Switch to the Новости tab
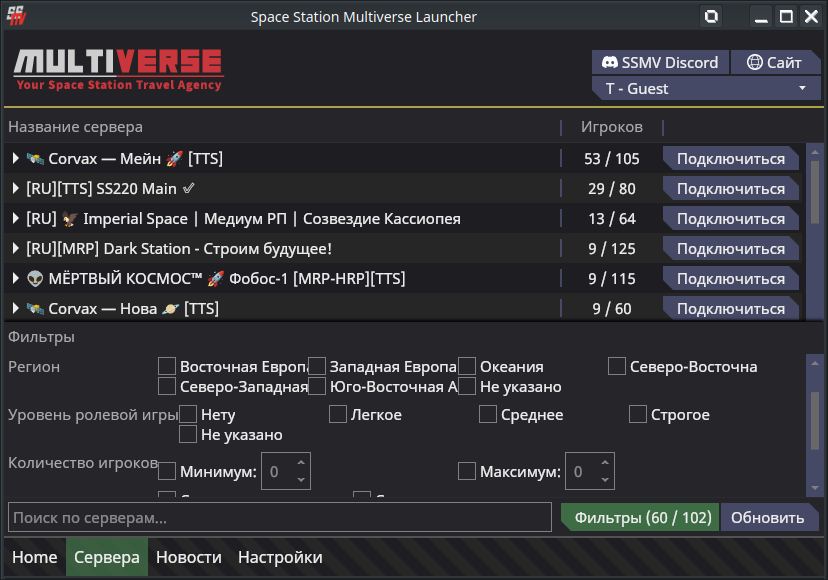The image size is (828, 580). (x=188, y=557)
